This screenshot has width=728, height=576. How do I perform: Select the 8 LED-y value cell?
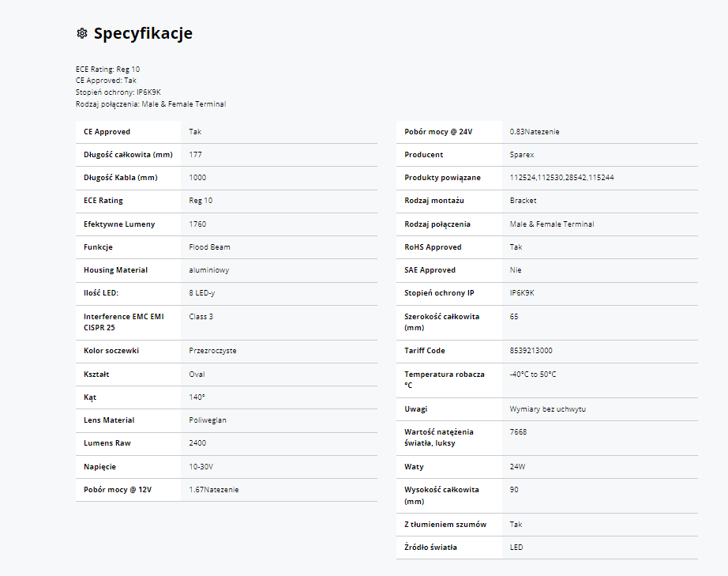pyautogui.click(x=203, y=293)
